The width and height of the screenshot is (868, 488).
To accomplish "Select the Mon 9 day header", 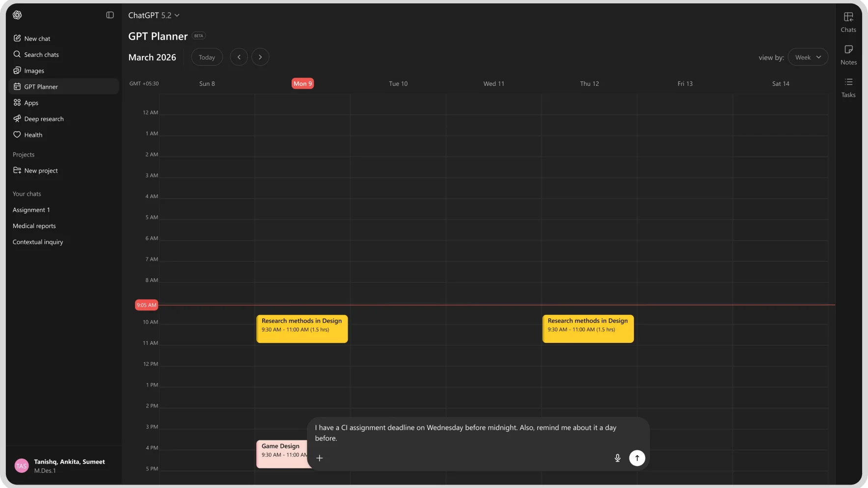I will click(x=302, y=83).
